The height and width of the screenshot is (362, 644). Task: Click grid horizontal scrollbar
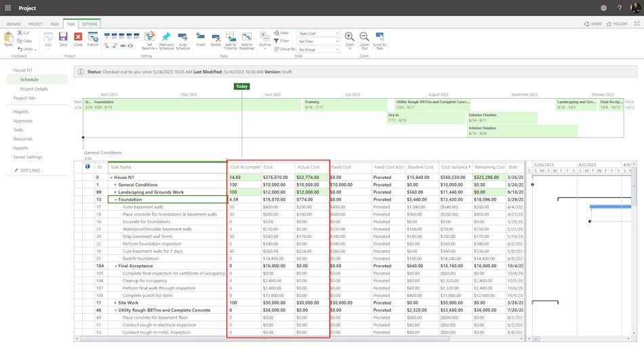(264, 339)
